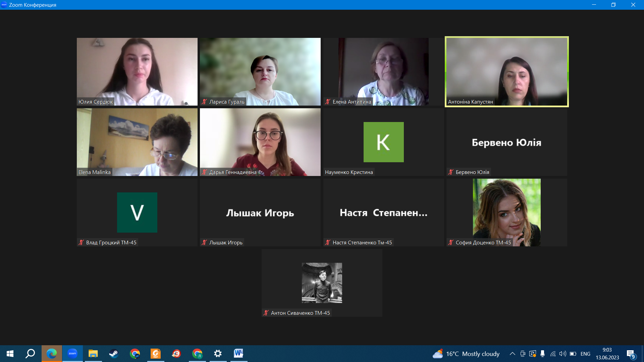Viewport: 644px width, 362px height.
Task: Click the Elena Malinka name label
Action: tap(94, 172)
